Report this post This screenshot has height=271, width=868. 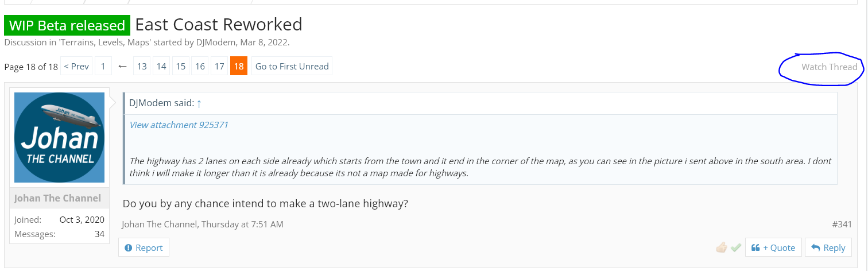tap(144, 247)
